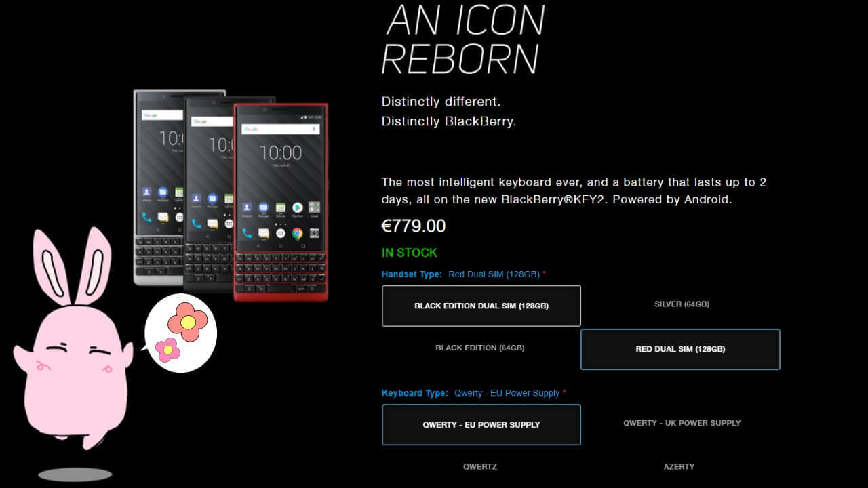This screenshot has height=488, width=868.
Task: Click the Keyboard Type label
Action: tap(414, 393)
